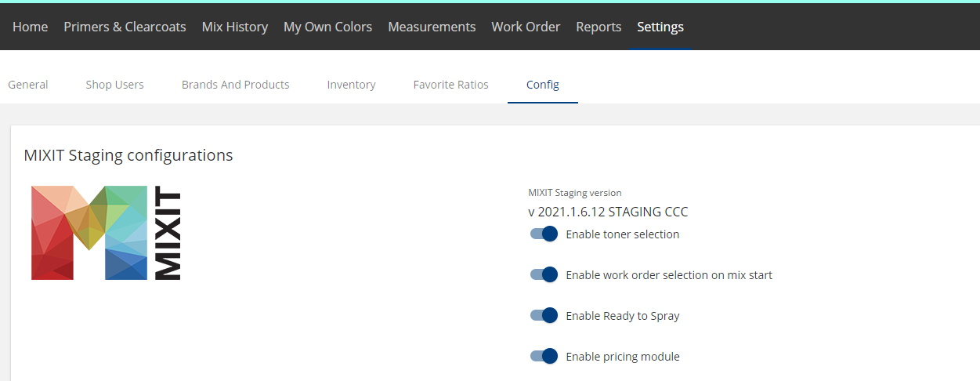Toggle Enable Ready to Spray switch
Image resolution: width=980 pixels, height=381 pixels.
544,315
